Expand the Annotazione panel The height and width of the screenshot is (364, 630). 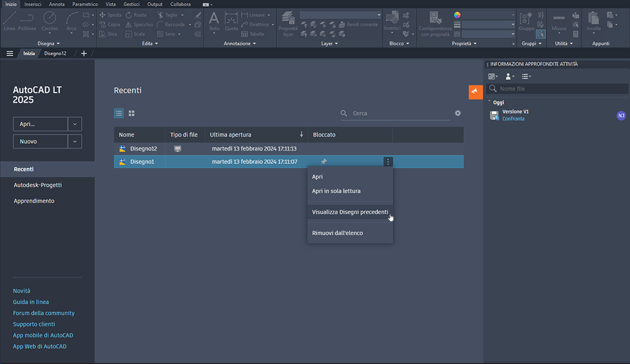(x=240, y=43)
